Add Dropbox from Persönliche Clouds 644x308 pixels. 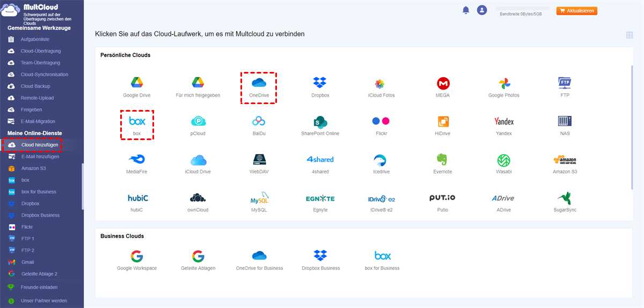320,87
